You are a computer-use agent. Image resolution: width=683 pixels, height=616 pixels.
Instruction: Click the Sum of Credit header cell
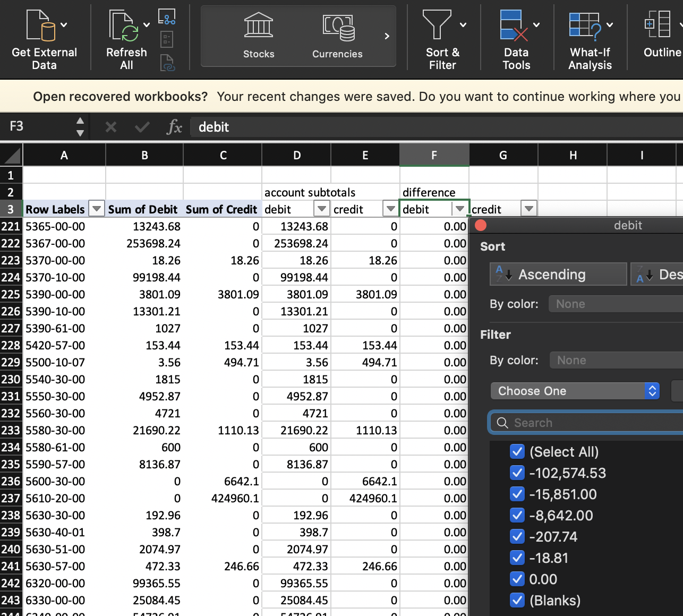pos(223,209)
